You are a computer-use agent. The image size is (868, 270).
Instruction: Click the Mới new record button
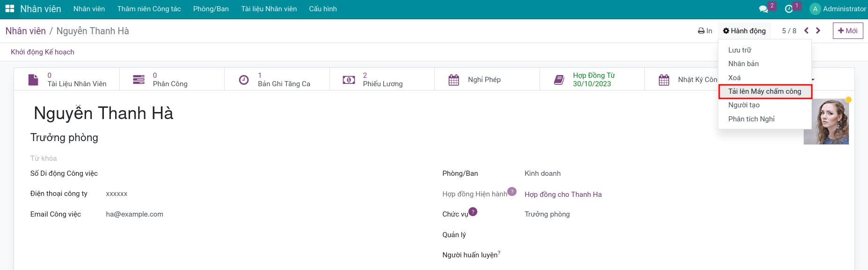click(847, 31)
